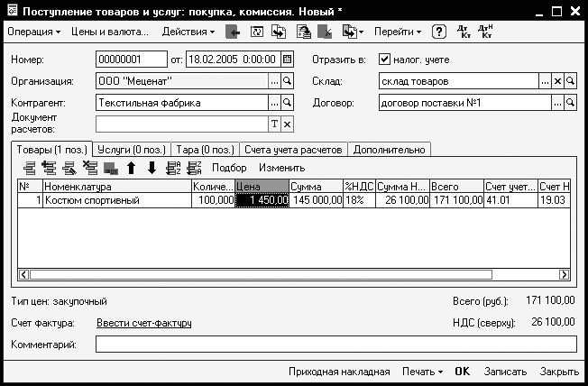Viewport: 588px width, 386px height.
Task: Click the finish editing OK icon
Action: [x=111, y=168]
